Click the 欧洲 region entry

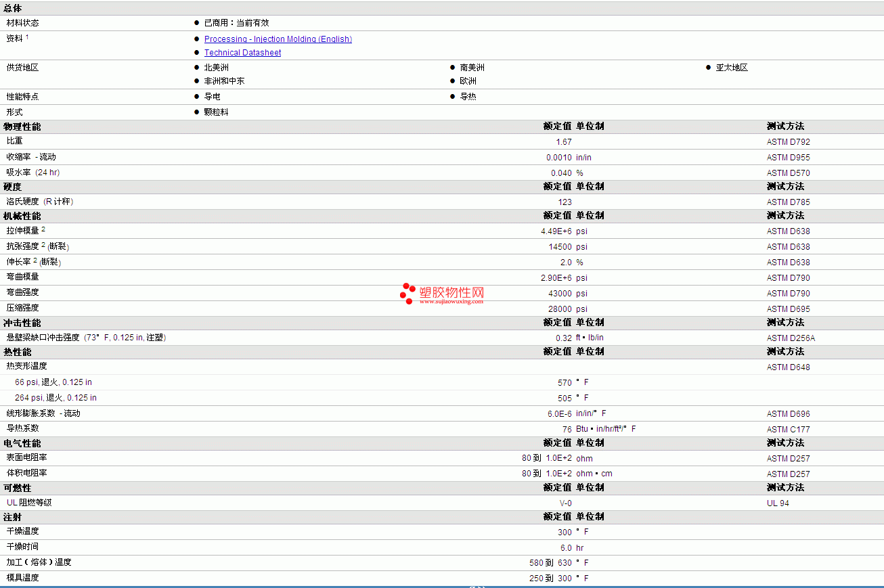468,81
